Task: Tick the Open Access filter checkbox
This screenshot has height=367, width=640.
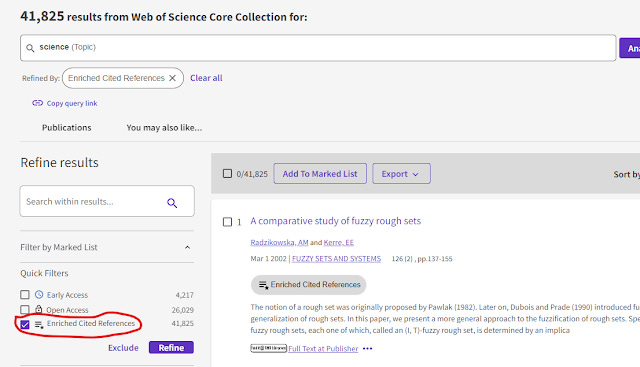Action: [25, 309]
